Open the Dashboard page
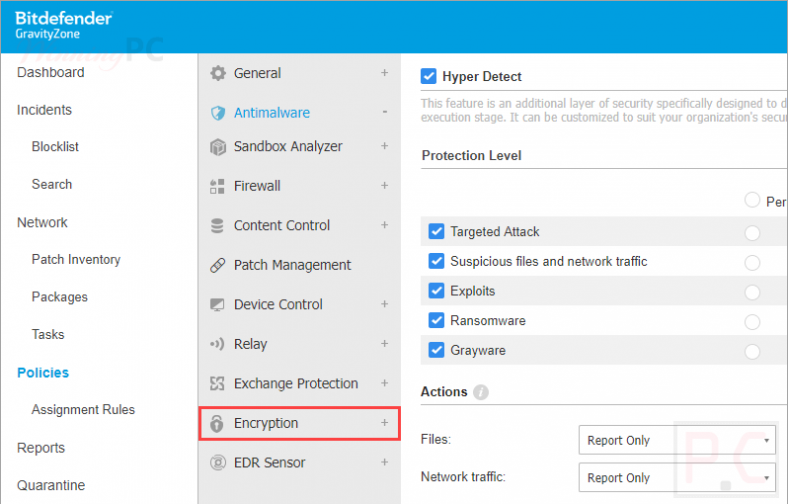This screenshot has width=788, height=504. click(x=51, y=72)
